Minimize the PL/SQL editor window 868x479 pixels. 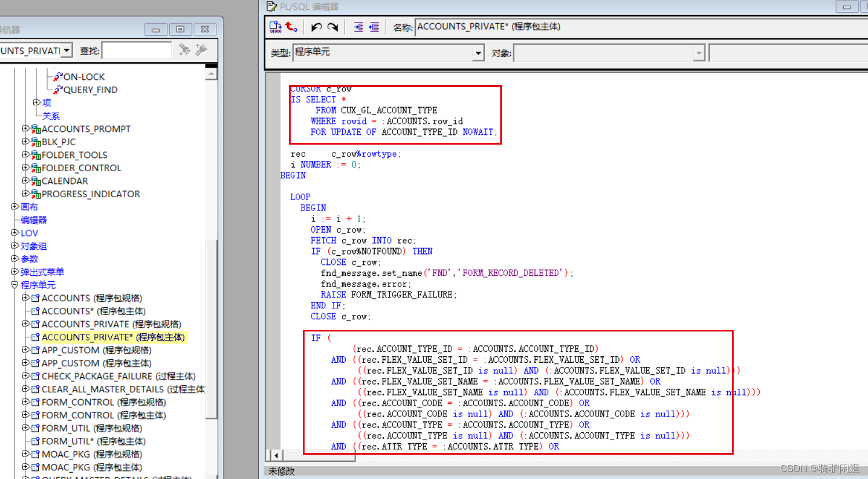click(x=847, y=7)
